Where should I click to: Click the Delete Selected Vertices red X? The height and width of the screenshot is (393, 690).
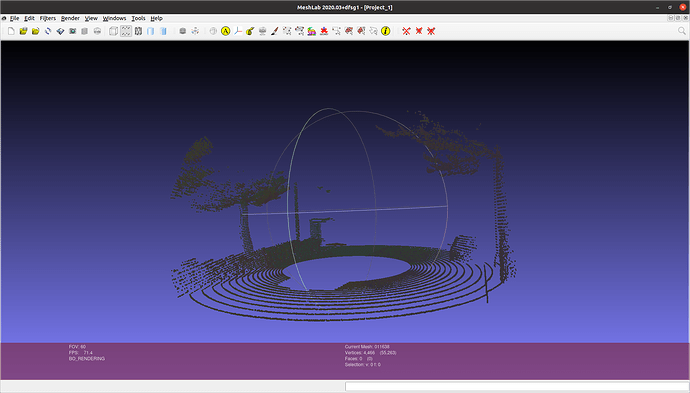click(406, 31)
